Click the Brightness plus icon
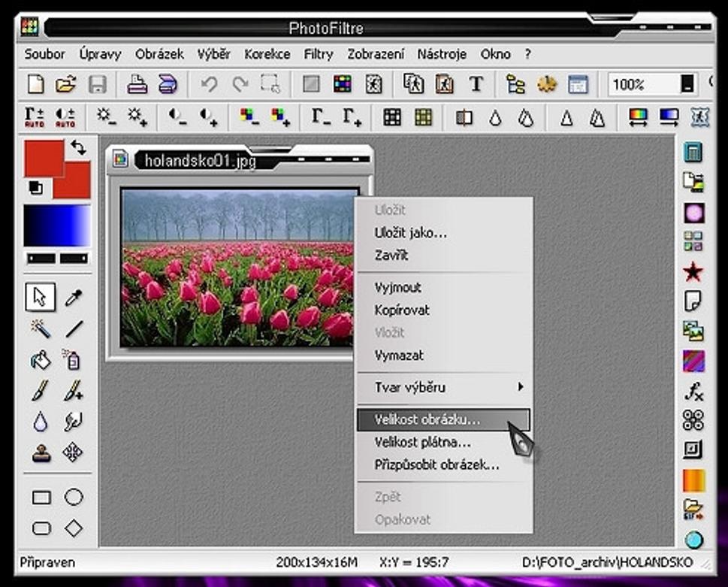 [137, 117]
